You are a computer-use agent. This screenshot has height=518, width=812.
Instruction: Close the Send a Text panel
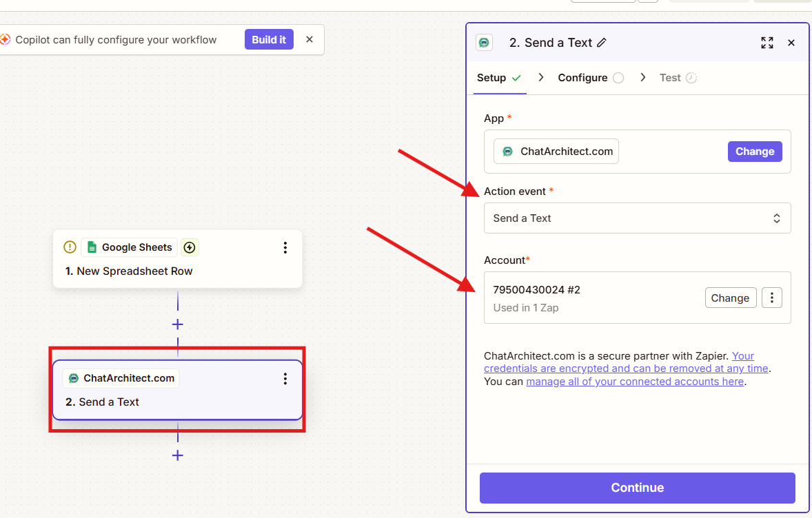coord(791,43)
